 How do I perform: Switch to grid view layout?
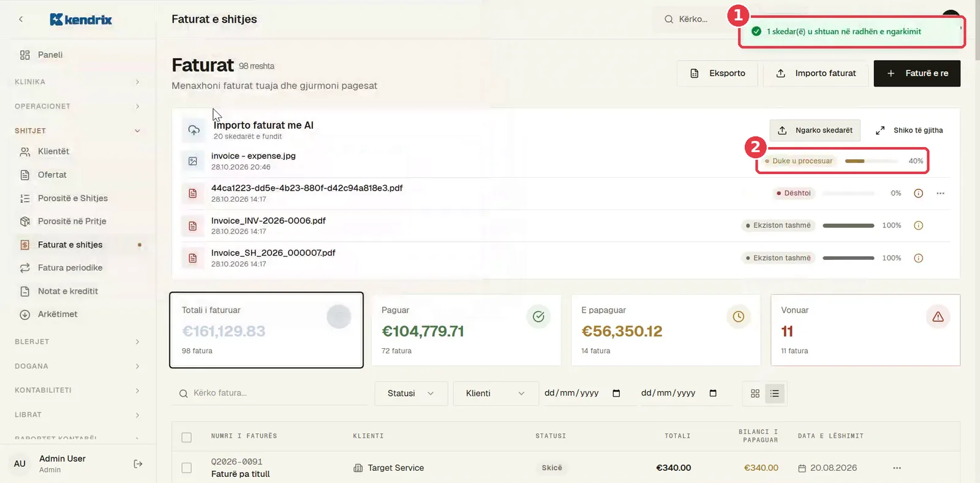click(755, 394)
